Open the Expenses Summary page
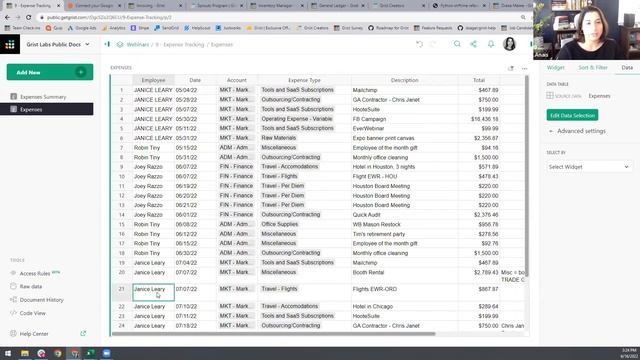 43,97
